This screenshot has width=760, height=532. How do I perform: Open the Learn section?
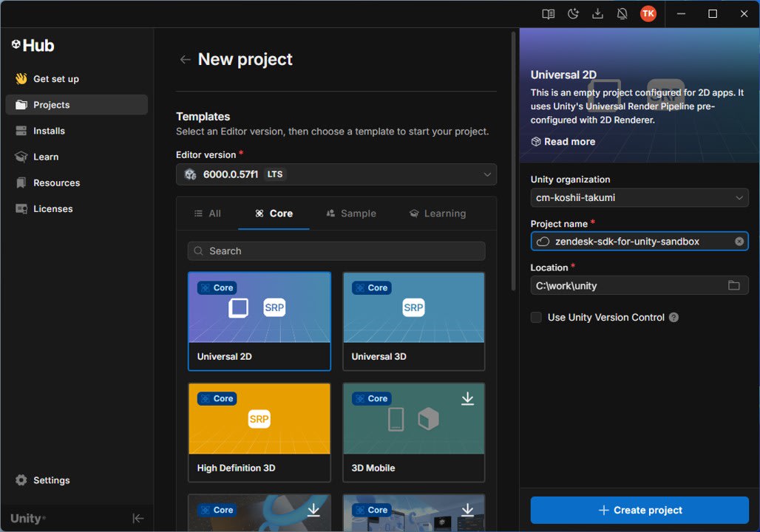[77, 157]
